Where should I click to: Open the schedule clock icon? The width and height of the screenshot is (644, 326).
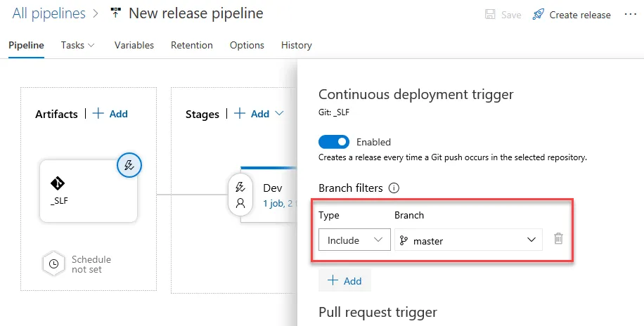[53, 264]
